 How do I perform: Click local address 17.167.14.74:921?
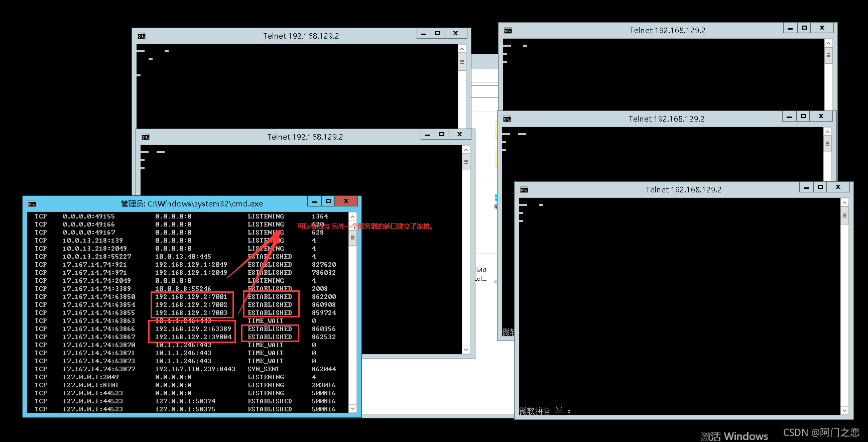tap(95, 265)
